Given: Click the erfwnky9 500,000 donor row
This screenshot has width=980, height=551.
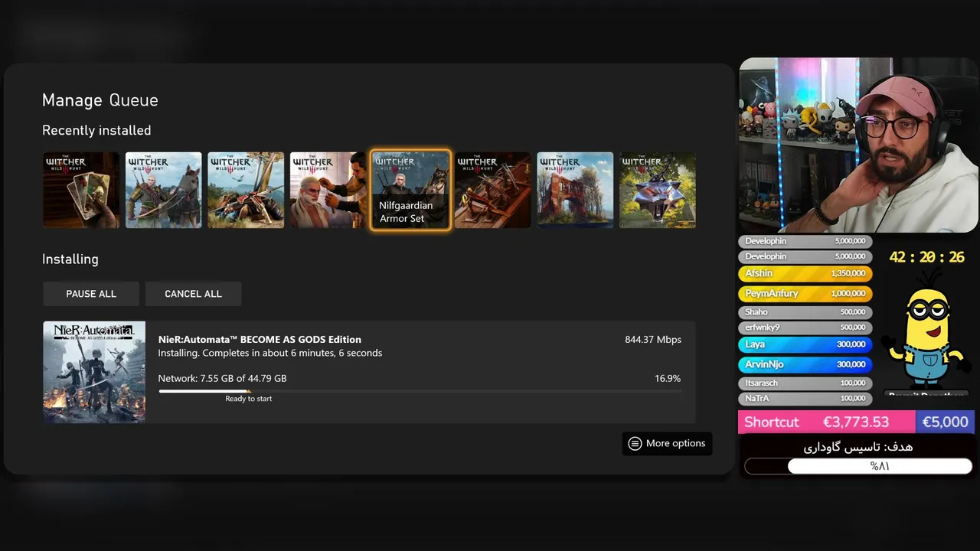Looking at the screenshot, I should tap(805, 327).
